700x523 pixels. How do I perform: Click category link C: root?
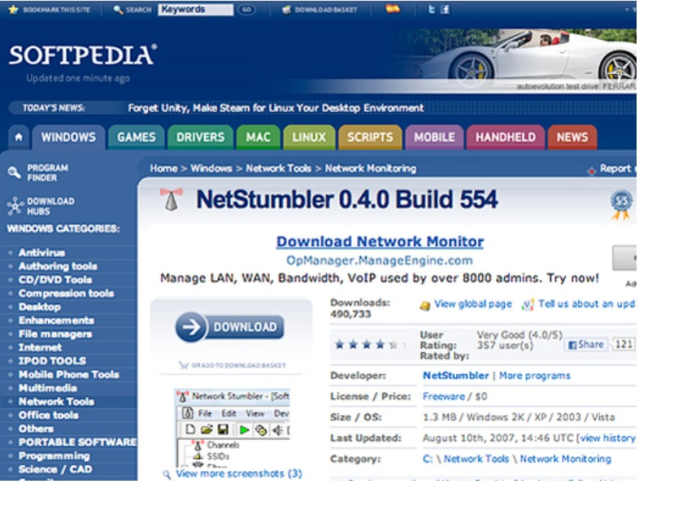click(x=427, y=459)
